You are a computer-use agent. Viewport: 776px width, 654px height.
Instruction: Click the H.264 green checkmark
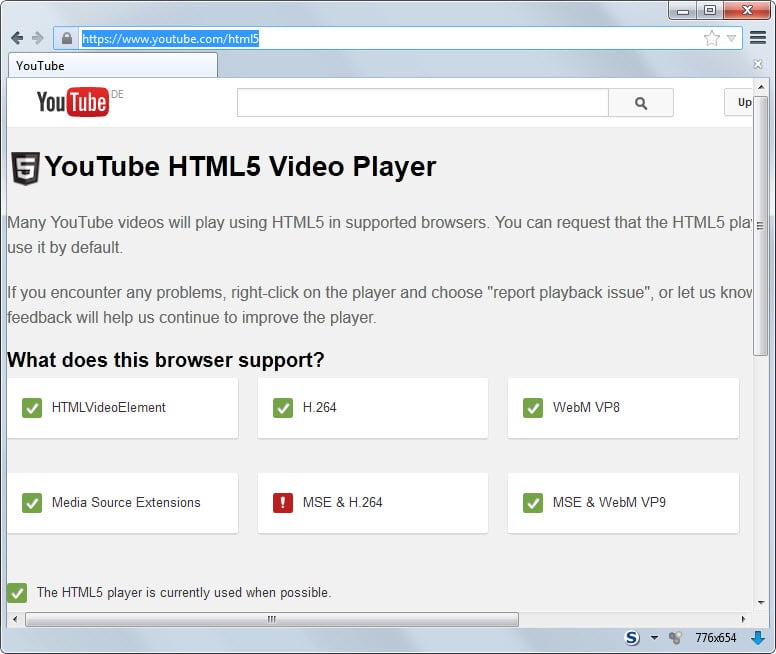[x=283, y=408]
